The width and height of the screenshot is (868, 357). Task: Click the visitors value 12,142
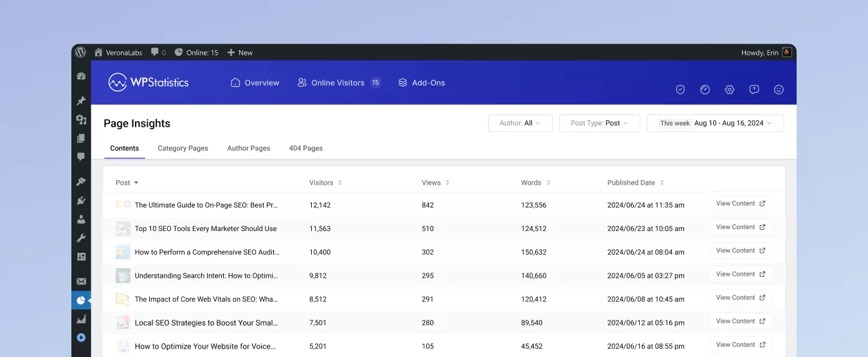pos(320,205)
